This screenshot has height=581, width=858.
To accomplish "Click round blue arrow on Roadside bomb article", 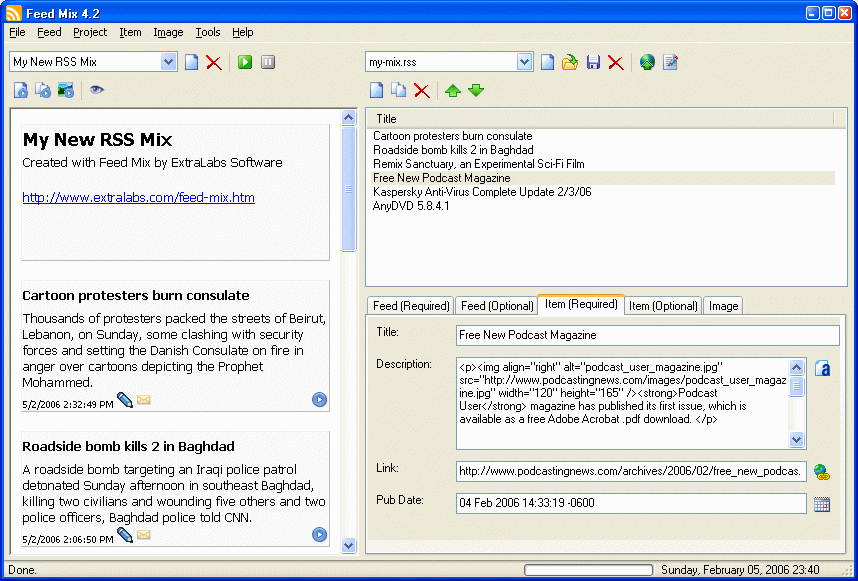I will coord(320,534).
